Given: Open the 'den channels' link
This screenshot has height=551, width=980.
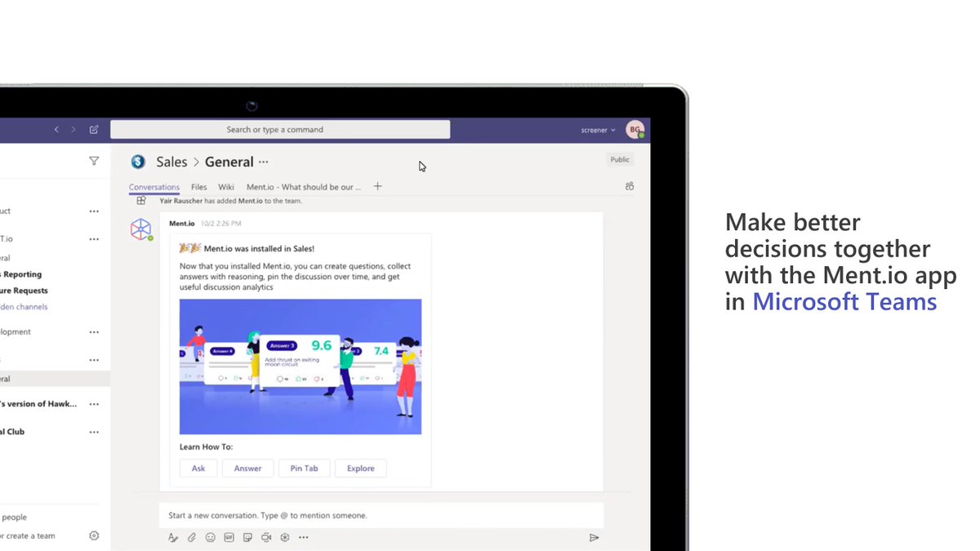Looking at the screenshot, I should [24, 307].
